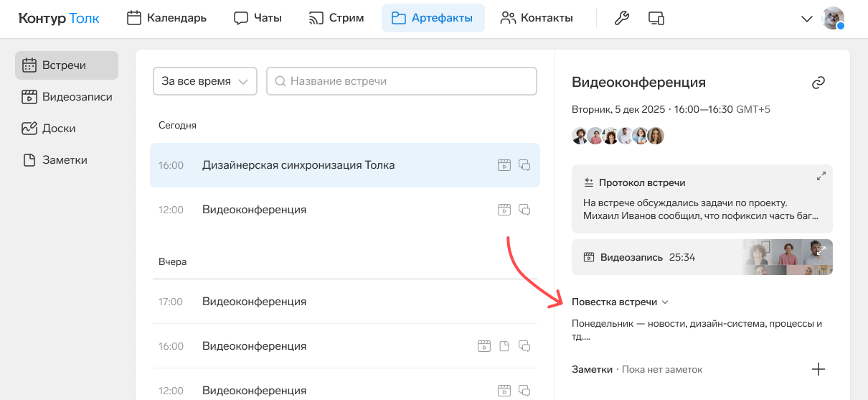Open chat icon for Дизайнерская синхронизация Толка
This screenshot has height=400, width=868.
(x=524, y=165)
